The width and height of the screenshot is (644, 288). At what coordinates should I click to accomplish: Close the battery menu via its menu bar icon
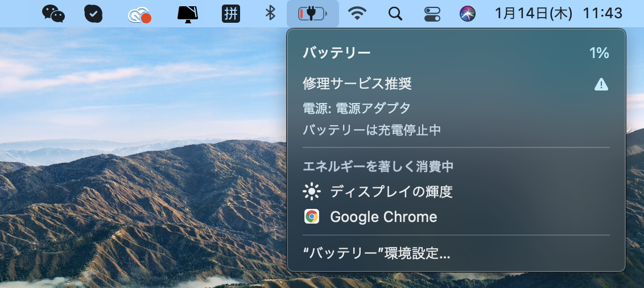(x=312, y=14)
